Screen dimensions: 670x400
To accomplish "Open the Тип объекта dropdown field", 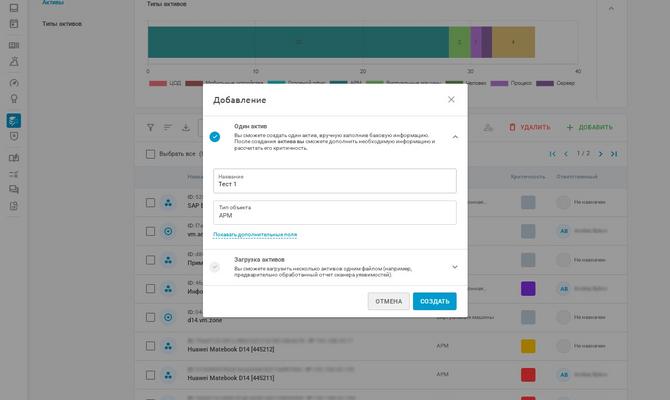I will click(334, 212).
